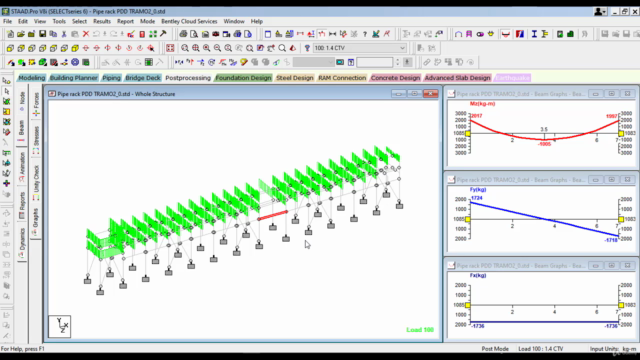Click the empty input field in third toolbar
This screenshot has width=640, height=360.
(x=375, y=62)
